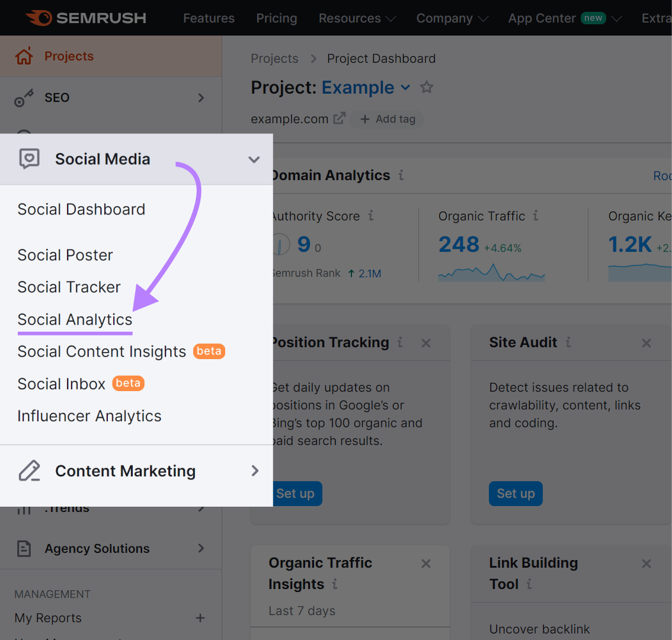The height and width of the screenshot is (640, 672).
Task: Open My Reports
Action: click(48, 617)
